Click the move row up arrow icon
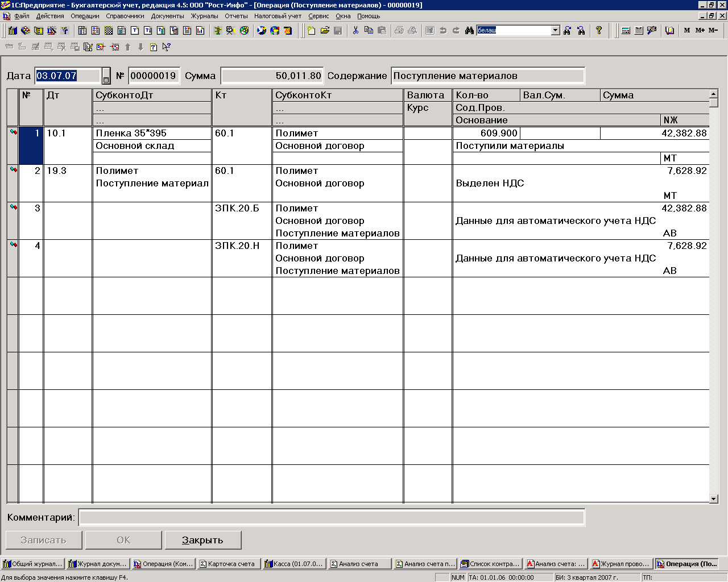 (127, 47)
